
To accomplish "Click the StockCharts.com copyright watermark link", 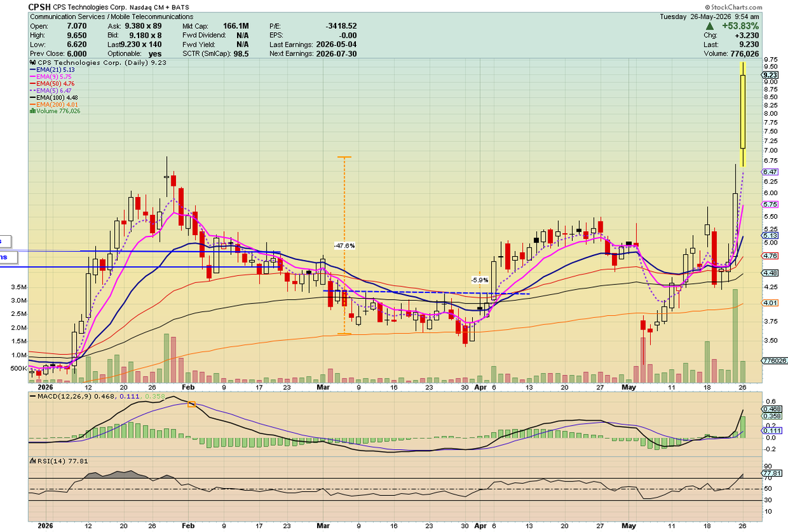I will pos(735,6).
